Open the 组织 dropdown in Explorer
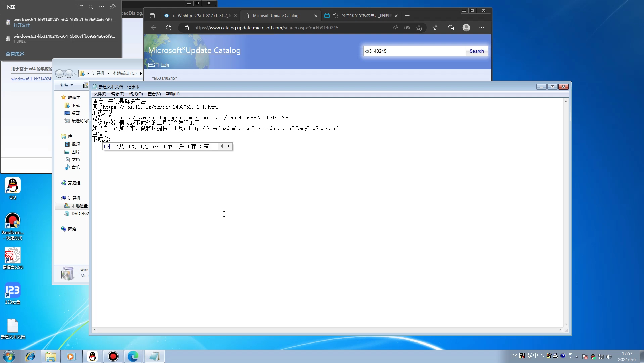This screenshot has height=363, width=644. [x=66, y=85]
